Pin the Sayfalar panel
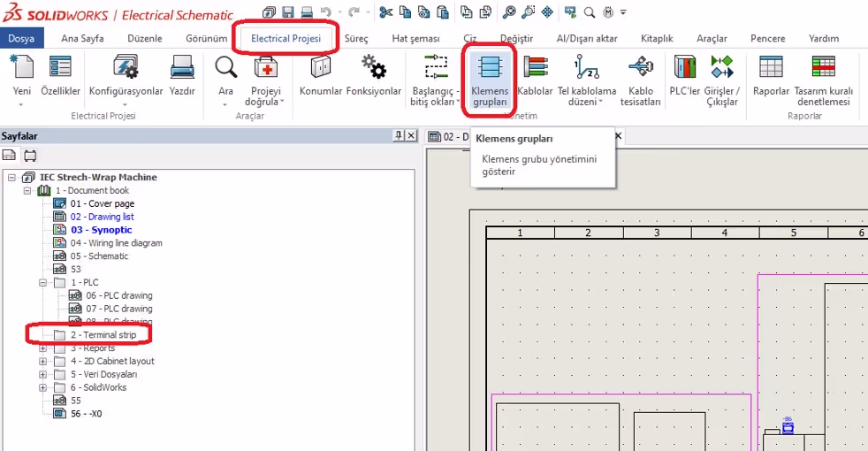 click(x=398, y=135)
